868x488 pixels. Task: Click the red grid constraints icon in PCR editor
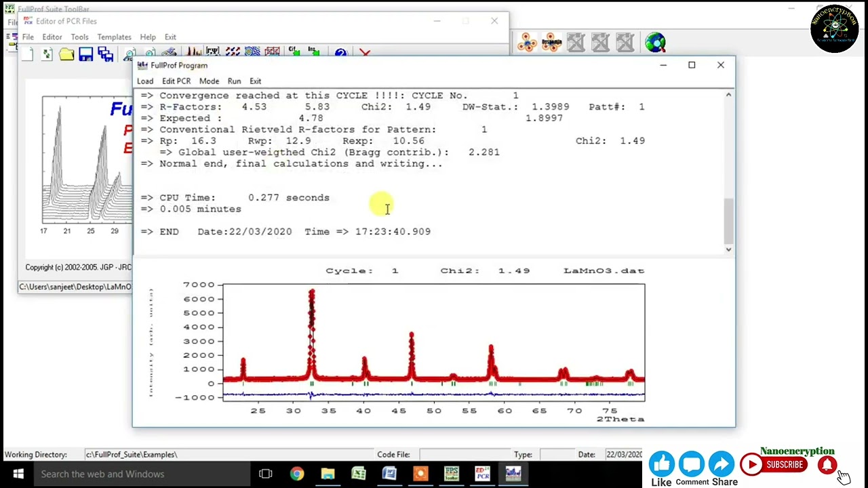tap(272, 52)
